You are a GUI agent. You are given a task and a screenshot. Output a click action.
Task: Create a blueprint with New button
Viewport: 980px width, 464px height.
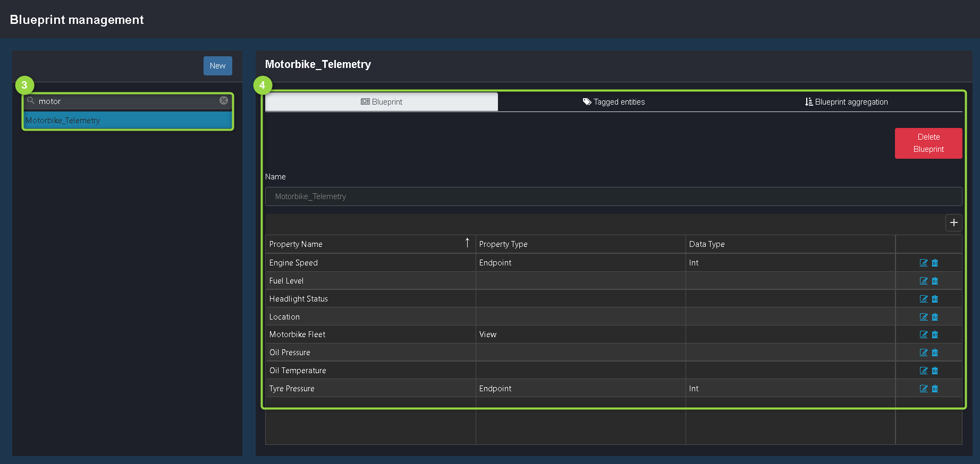click(x=217, y=66)
